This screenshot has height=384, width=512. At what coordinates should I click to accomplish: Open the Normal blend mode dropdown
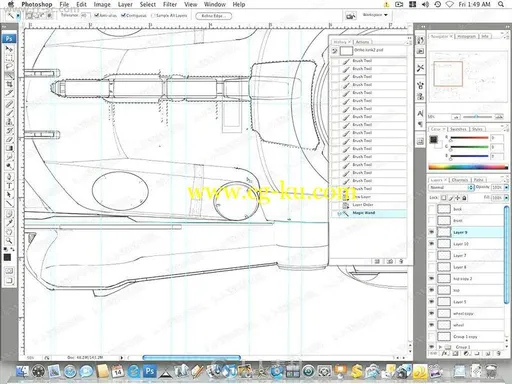point(451,187)
